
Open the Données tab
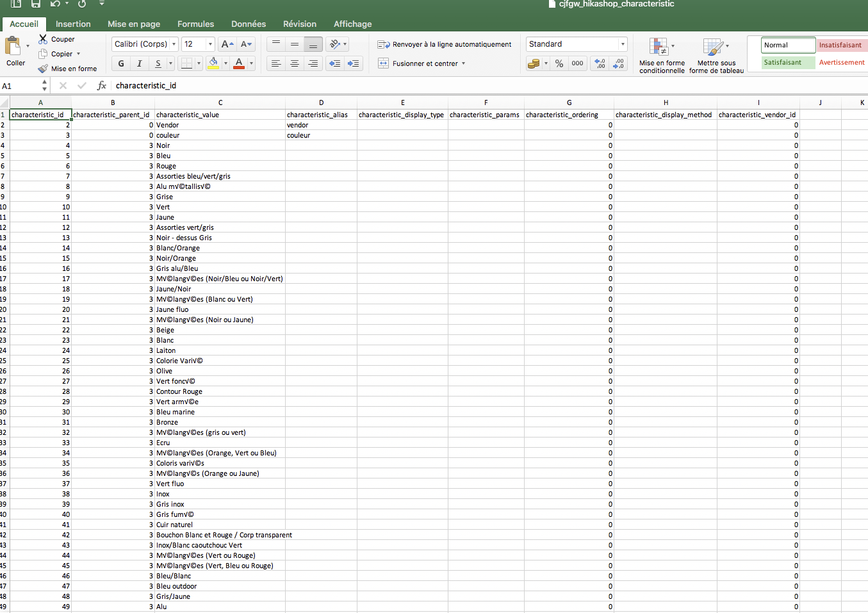coord(249,24)
